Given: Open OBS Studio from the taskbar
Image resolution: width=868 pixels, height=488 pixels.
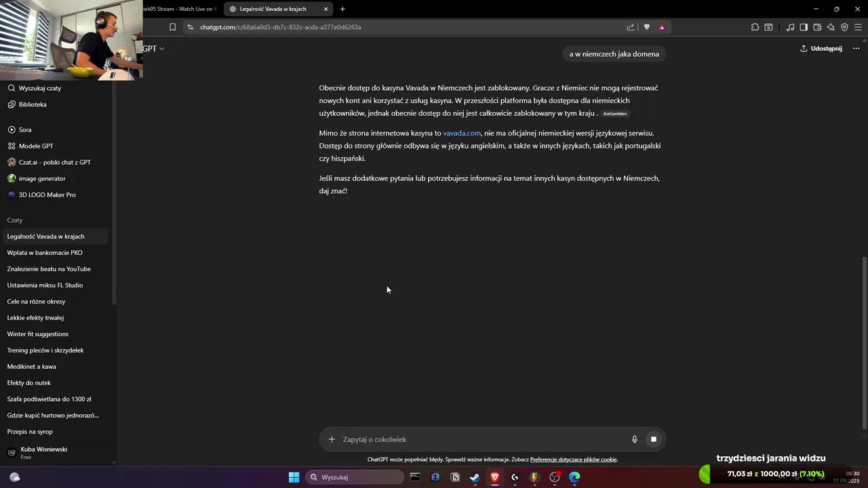Looking at the screenshot, I should point(555,477).
